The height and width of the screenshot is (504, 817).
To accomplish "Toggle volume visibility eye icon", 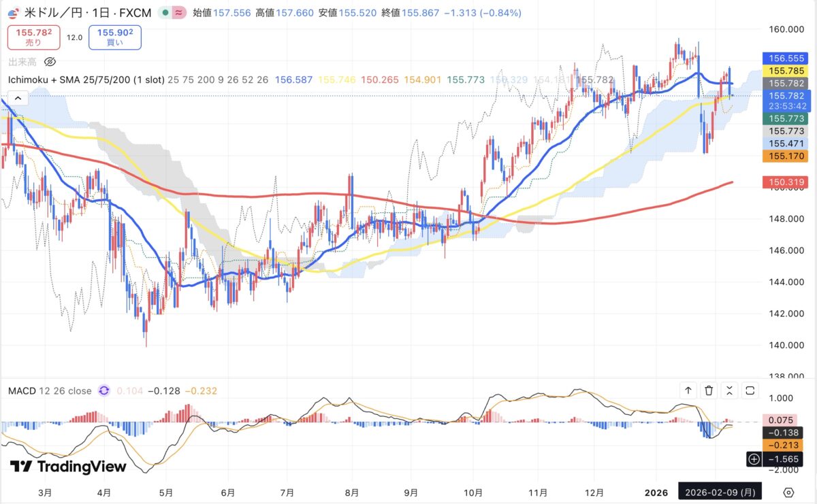I will [49, 62].
